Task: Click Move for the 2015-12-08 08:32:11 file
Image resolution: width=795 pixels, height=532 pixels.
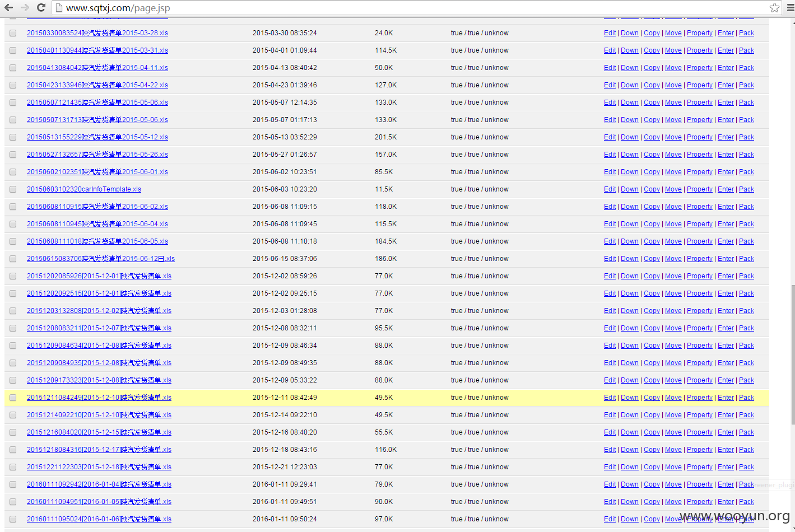Action: point(673,328)
